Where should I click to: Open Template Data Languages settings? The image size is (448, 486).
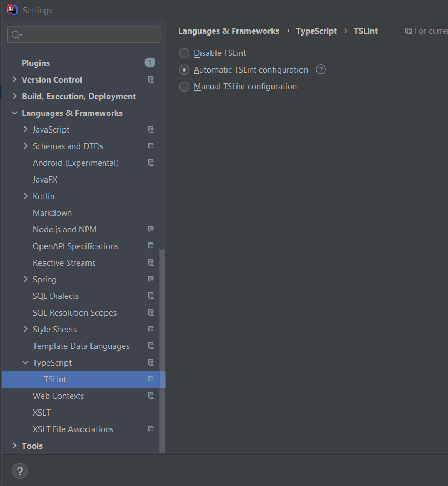(x=81, y=346)
